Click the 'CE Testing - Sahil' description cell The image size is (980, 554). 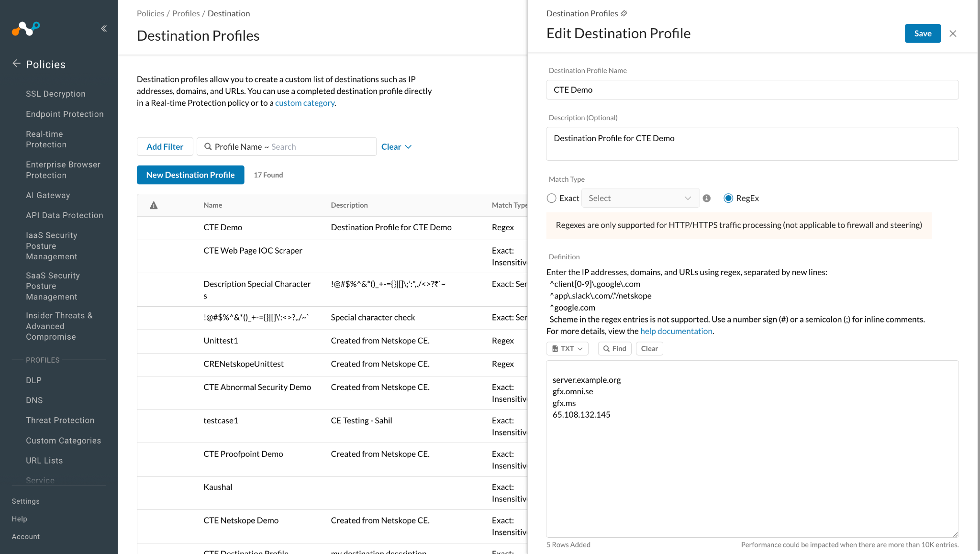click(x=361, y=421)
